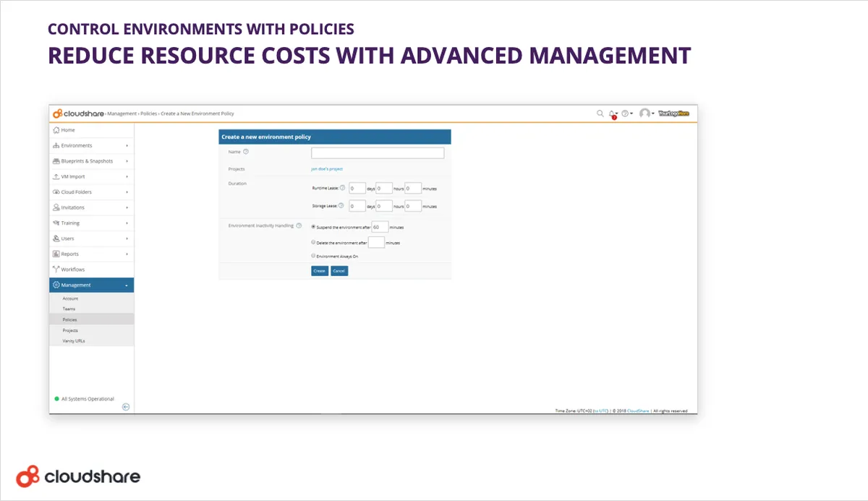Click the policy Name input field
Screen dimensions: 868x501
[378, 153]
